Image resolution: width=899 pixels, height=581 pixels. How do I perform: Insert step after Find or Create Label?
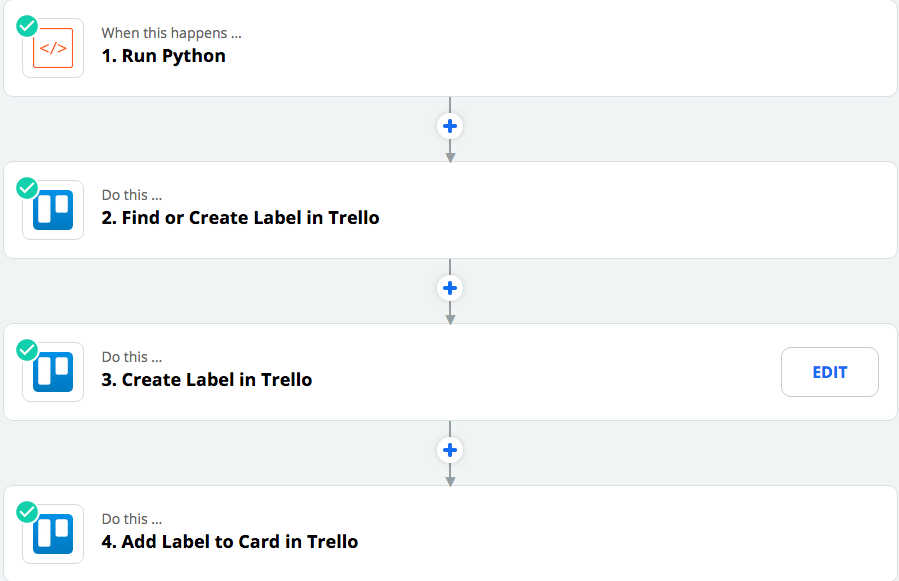[x=450, y=288]
